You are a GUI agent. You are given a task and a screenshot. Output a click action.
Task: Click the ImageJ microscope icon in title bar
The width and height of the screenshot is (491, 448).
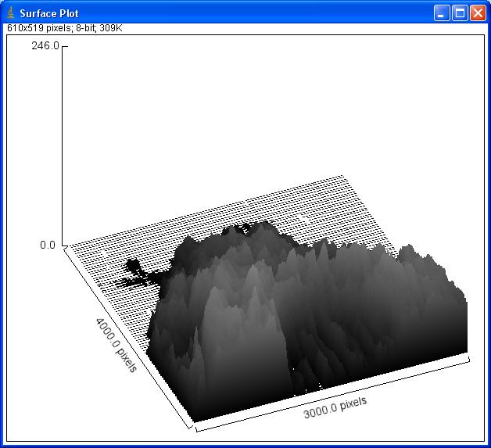click(x=10, y=13)
